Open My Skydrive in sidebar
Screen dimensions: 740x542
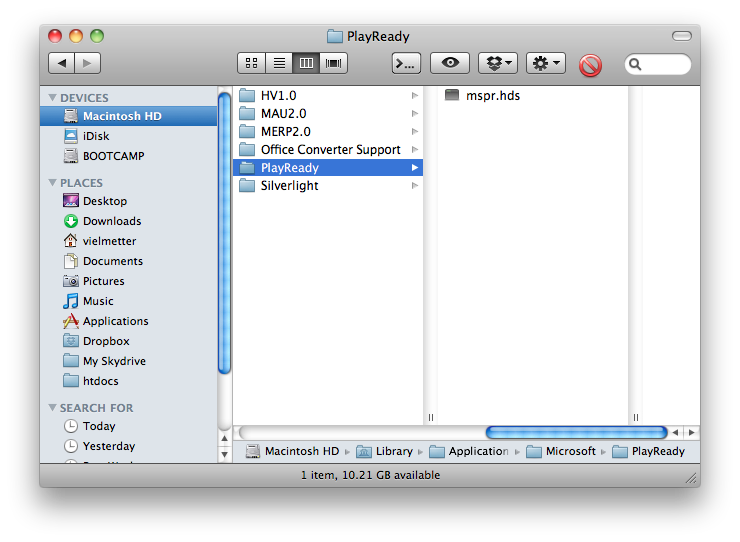[128, 361]
